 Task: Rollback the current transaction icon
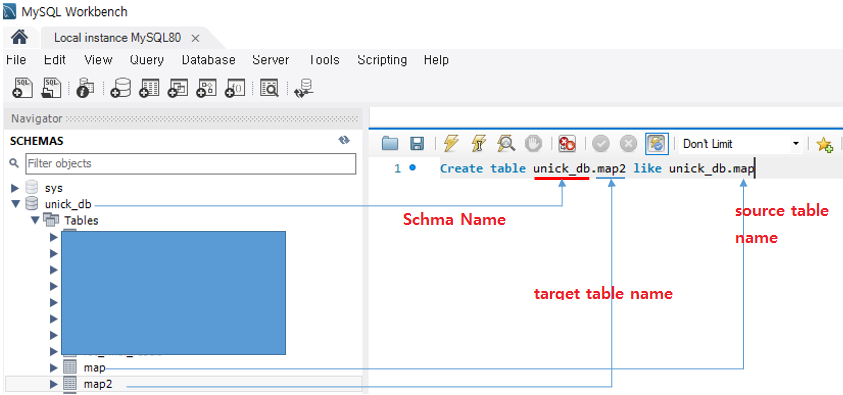click(628, 143)
